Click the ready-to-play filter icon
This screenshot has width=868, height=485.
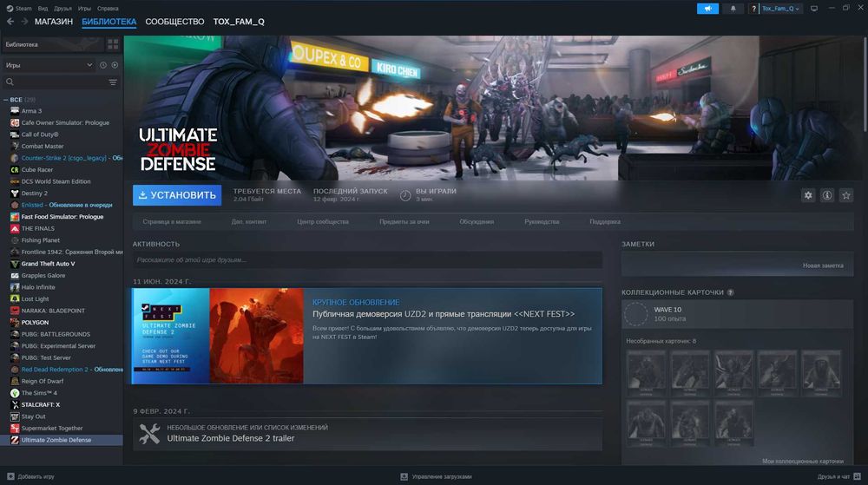coord(115,65)
